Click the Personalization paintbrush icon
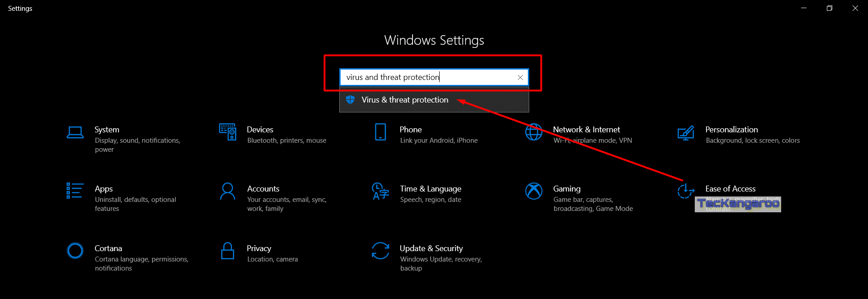868x299 pixels. pyautogui.click(x=686, y=133)
